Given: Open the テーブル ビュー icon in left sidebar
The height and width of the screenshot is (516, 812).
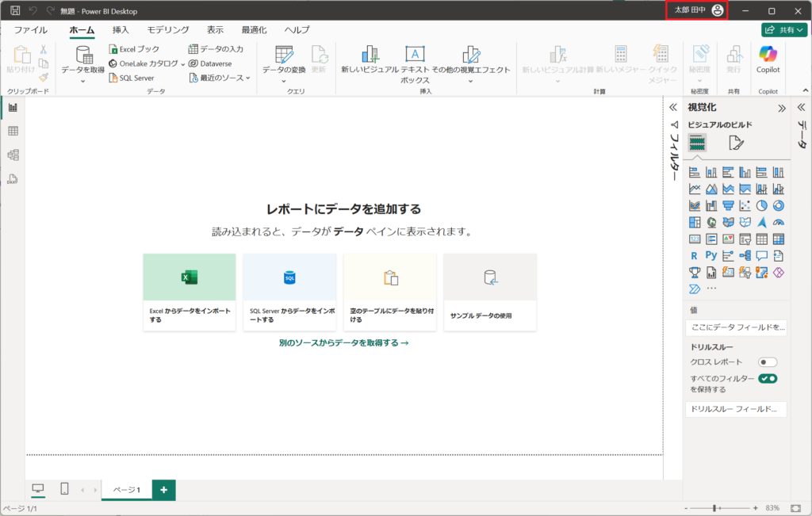Looking at the screenshot, I should tap(13, 131).
